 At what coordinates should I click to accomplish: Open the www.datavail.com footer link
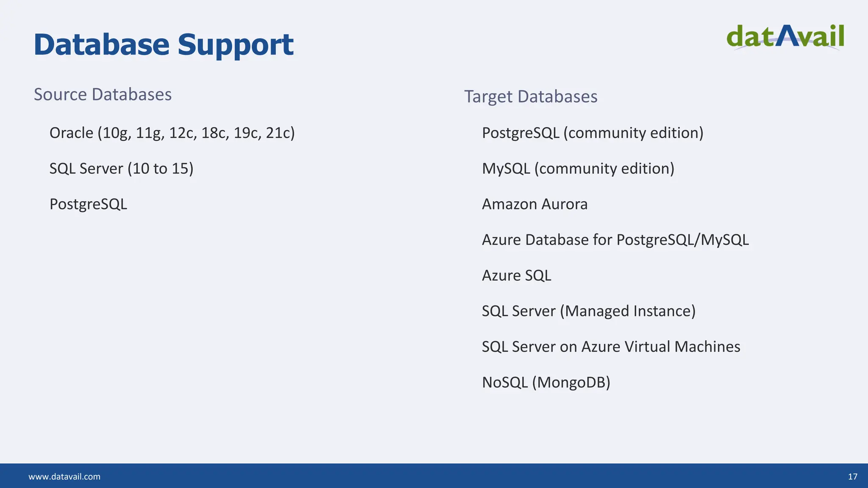[x=64, y=477]
